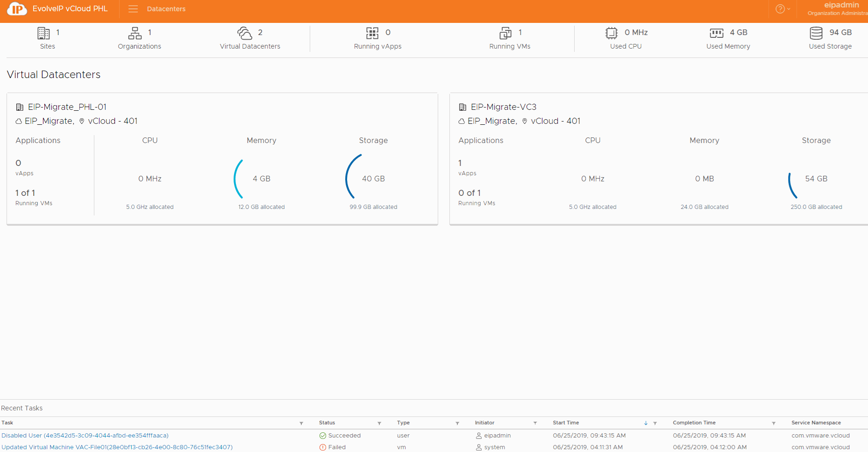Expand the help question mark dropdown

[783, 9]
